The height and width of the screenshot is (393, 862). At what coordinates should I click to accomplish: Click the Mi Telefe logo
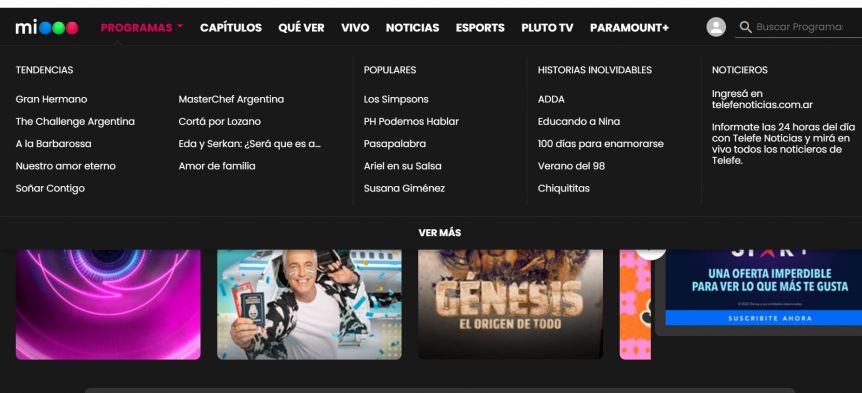point(47,27)
